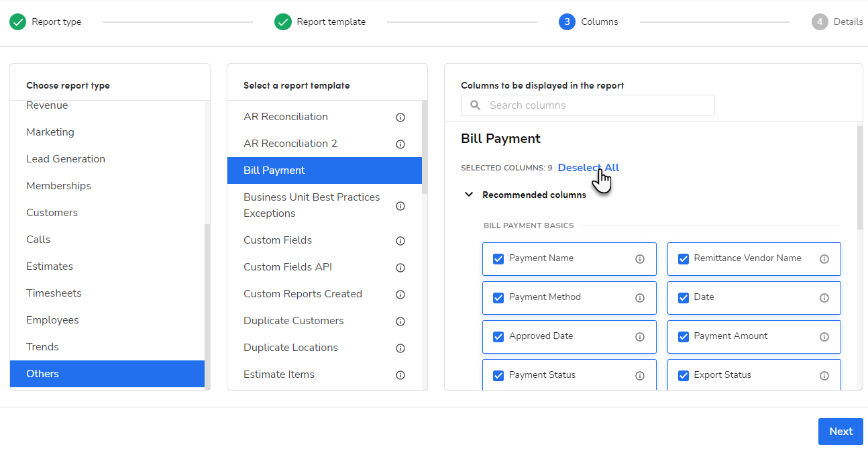
Task: Uncheck the Payment Amount checkbox
Action: pos(684,337)
